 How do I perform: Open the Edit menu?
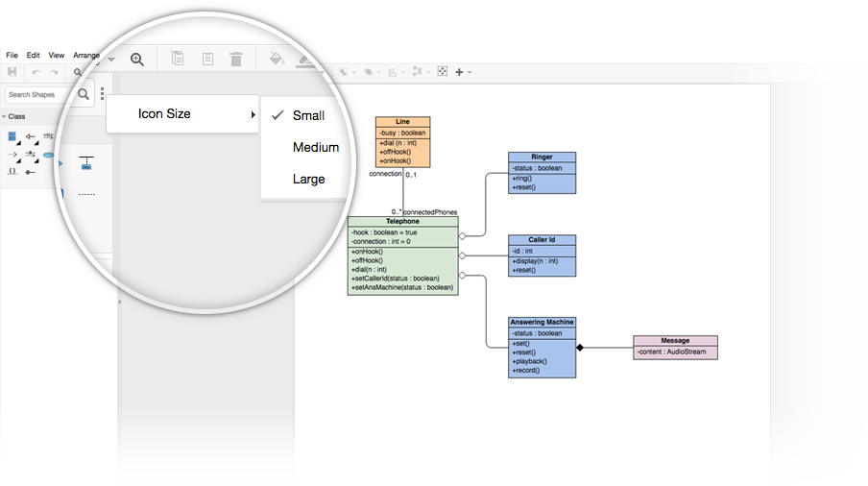click(33, 55)
